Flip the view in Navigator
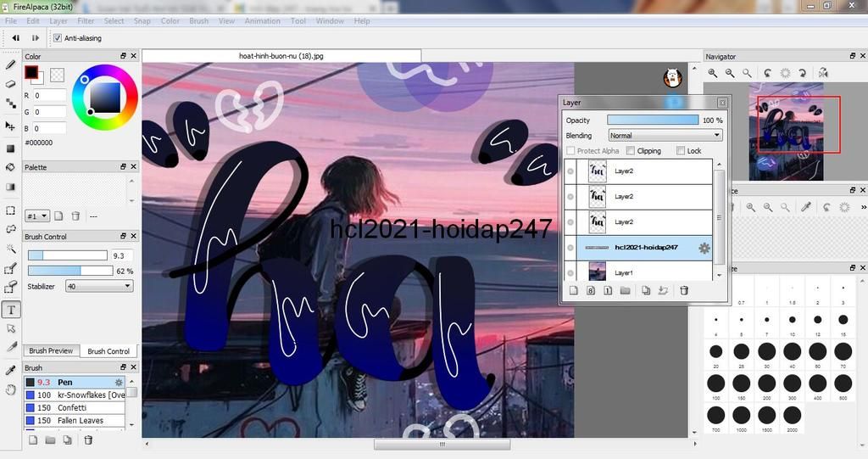 823,73
